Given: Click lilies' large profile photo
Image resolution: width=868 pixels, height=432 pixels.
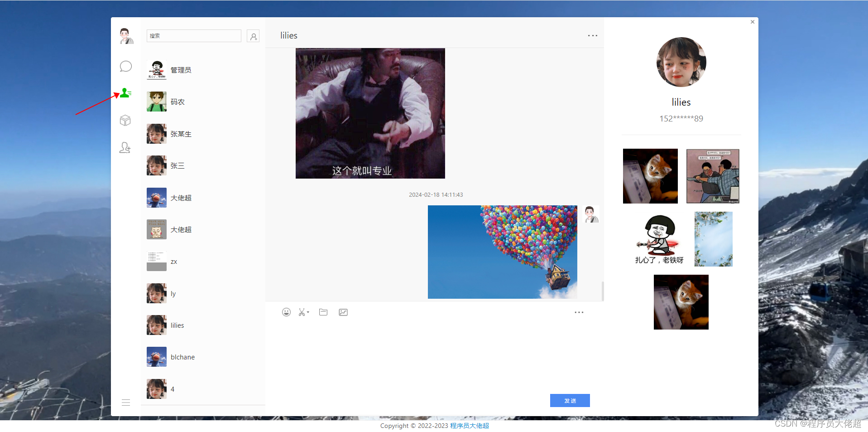Looking at the screenshot, I should [681, 62].
